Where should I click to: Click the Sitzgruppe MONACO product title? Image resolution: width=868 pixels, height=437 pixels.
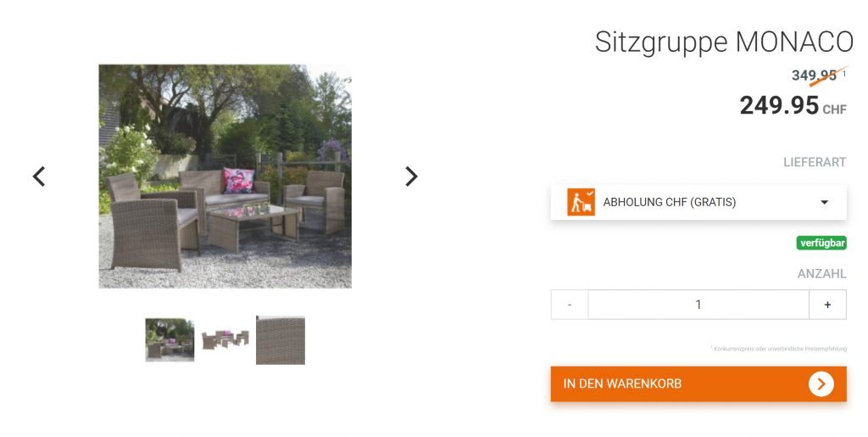pyautogui.click(x=724, y=42)
